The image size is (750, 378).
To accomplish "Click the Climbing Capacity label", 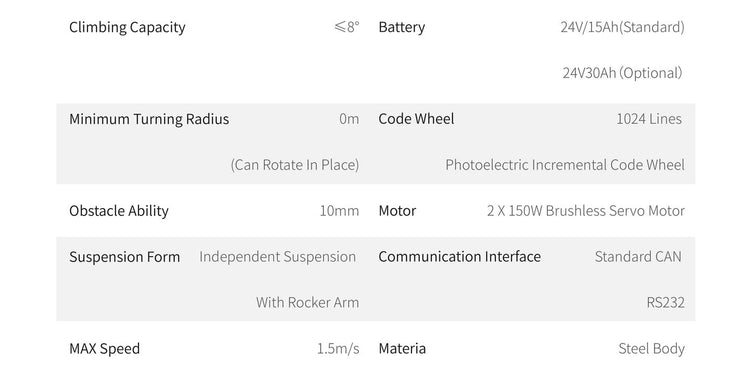I will (x=127, y=28).
